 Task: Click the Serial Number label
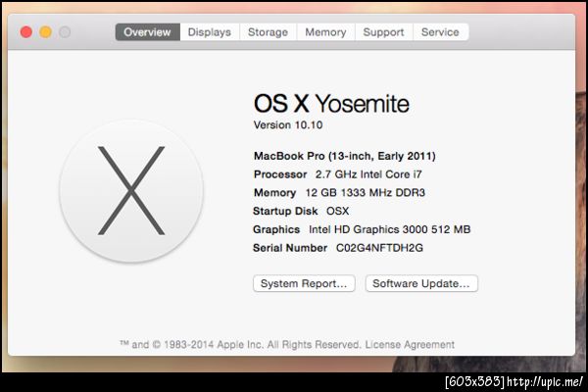290,248
